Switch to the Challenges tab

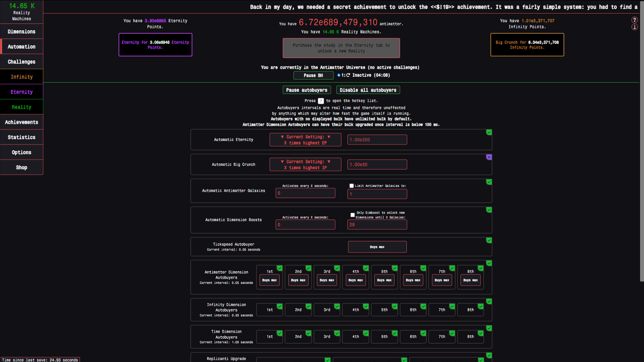21,62
